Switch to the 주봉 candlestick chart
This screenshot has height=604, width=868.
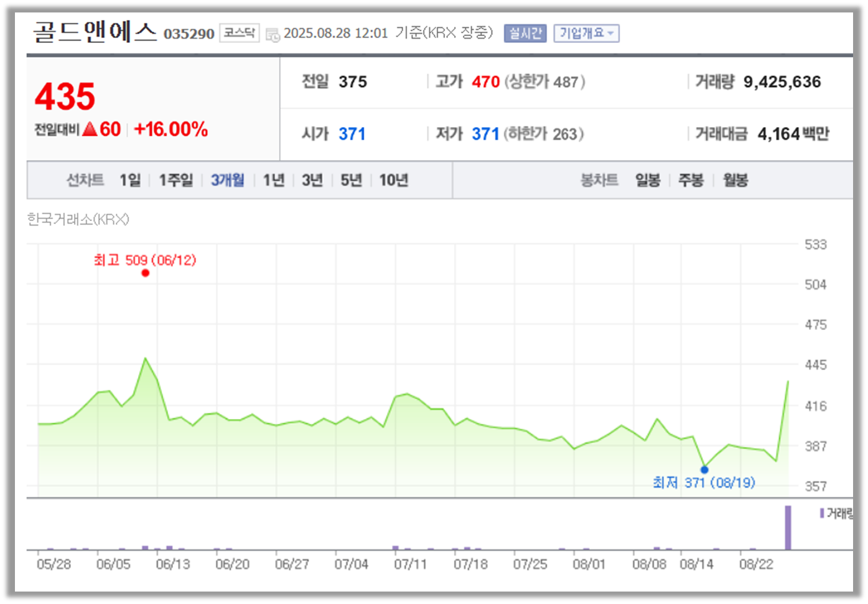pyautogui.click(x=691, y=180)
